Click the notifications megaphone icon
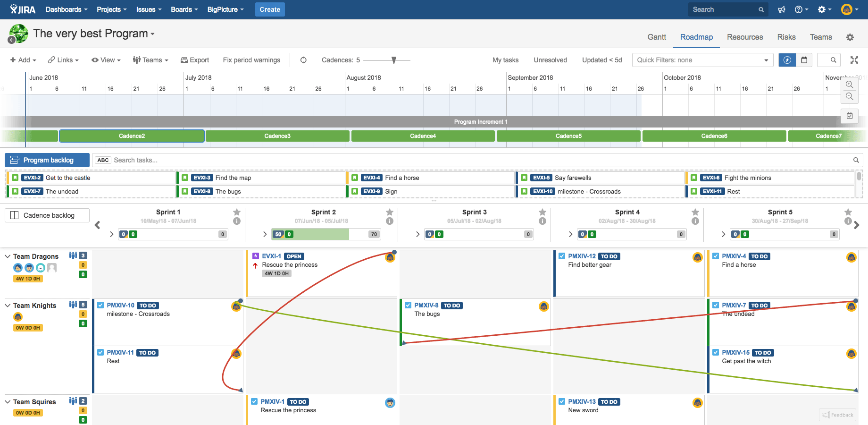 [781, 9]
